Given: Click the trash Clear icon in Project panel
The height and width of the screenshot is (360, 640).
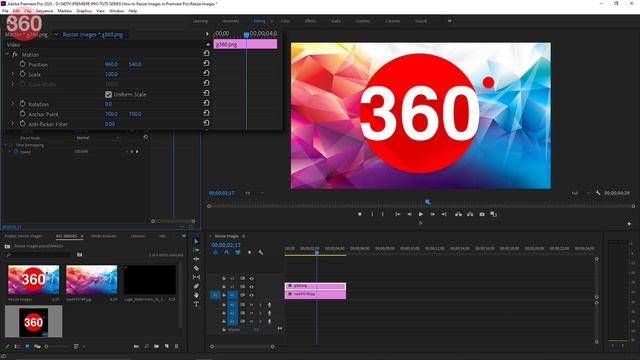Looking at the screenshot, I should point(177,346).
